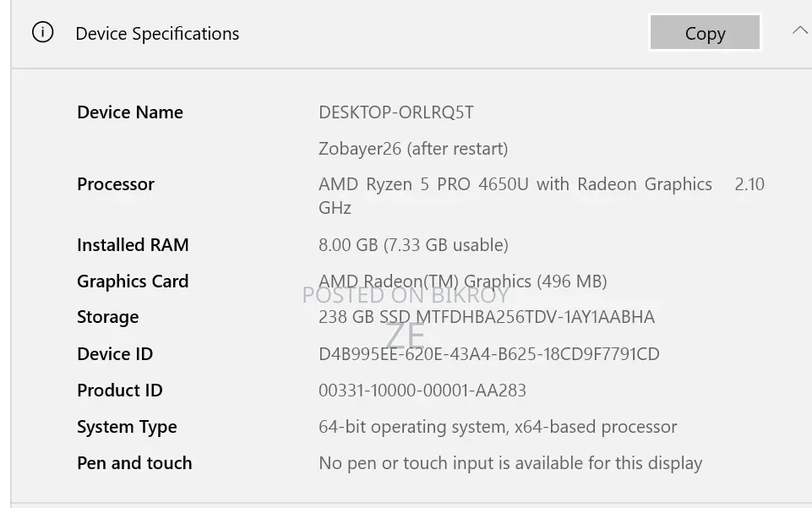
Task: Click the Copy button
Action: pyautogui.click(x=705, y=32)
